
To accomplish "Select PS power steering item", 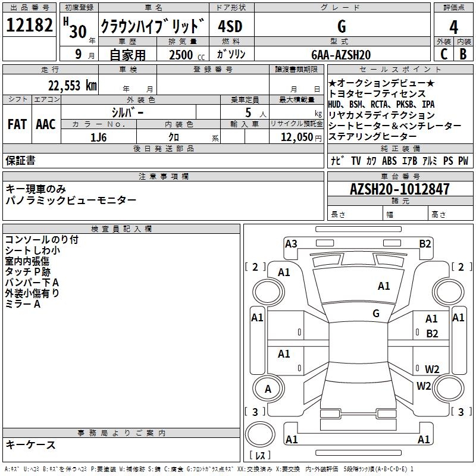I will point(448,161).
